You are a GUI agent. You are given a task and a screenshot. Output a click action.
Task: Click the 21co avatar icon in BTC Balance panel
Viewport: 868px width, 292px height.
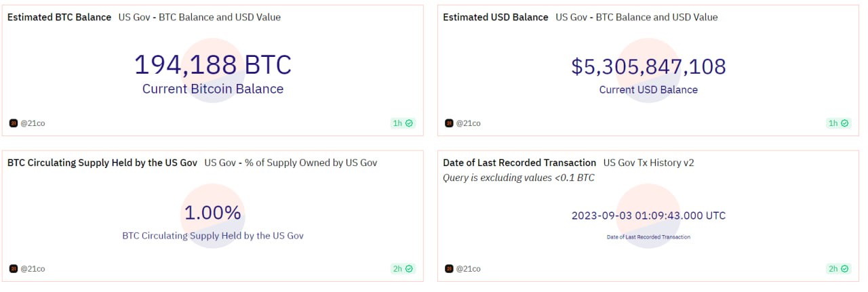point(13,123)
